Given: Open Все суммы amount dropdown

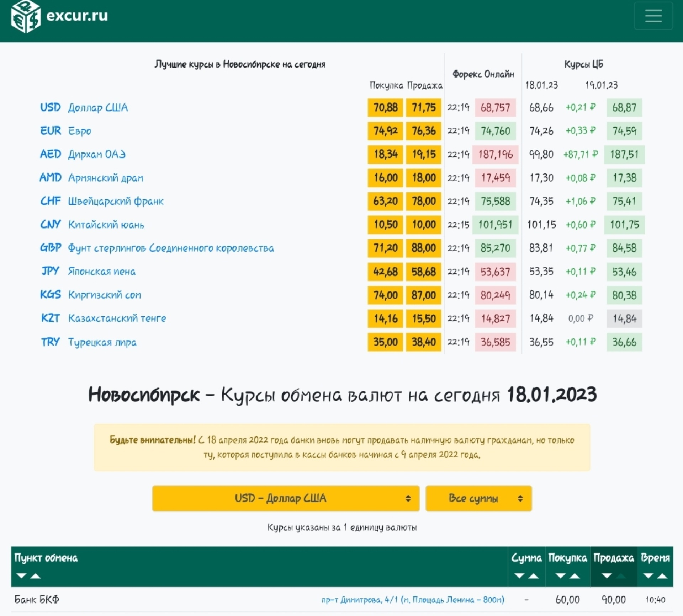Looking at the screenshot, I should [478, 498].
